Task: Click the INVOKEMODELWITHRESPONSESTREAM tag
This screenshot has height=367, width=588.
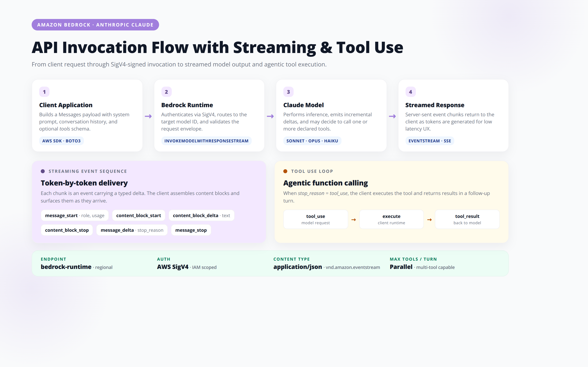Action: (x=206, y=141)
